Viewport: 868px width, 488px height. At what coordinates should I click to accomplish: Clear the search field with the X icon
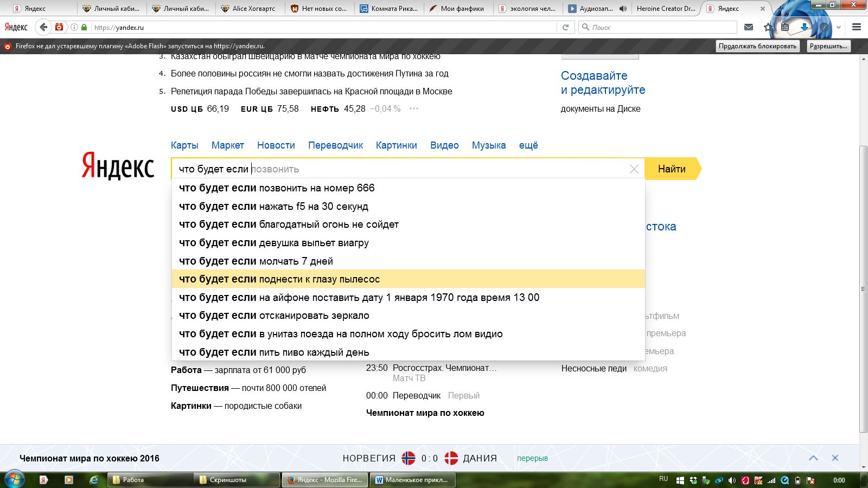(634, 169)
